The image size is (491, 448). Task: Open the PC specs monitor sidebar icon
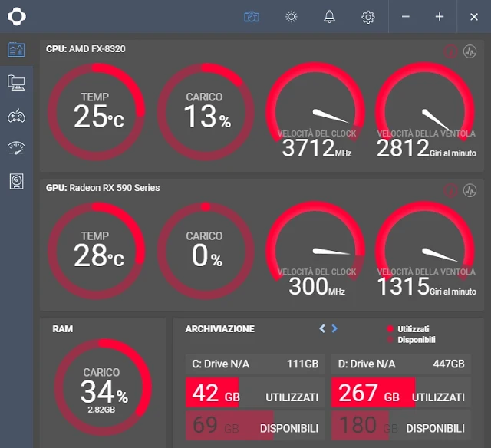[16, 83]
